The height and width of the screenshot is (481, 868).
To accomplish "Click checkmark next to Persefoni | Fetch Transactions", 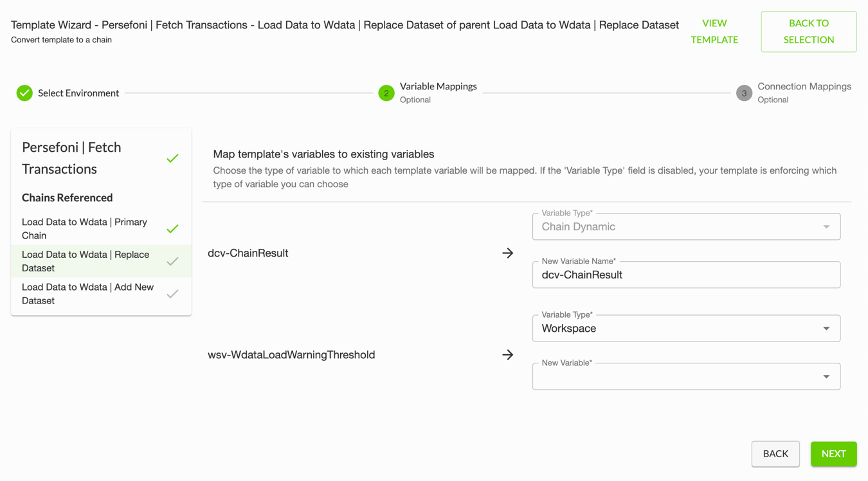I will point(172,158).
